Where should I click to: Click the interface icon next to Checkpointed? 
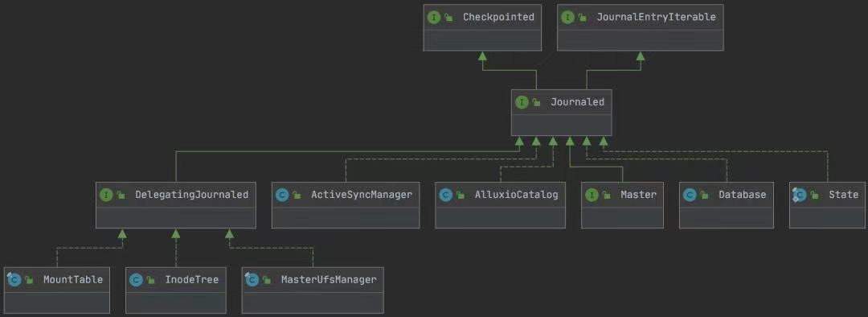coord(433,17)
